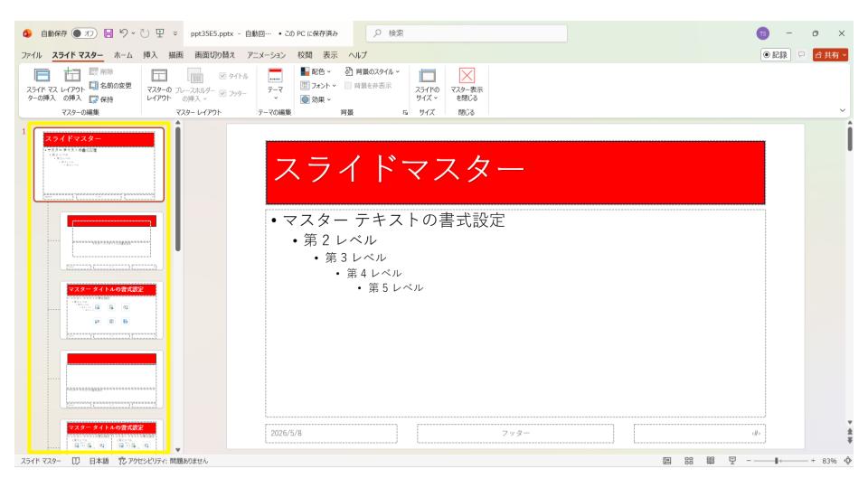Open スライドのサイズ slide size dropdown
This screenshot has width=868, height=488.
(x=427, y=85)
